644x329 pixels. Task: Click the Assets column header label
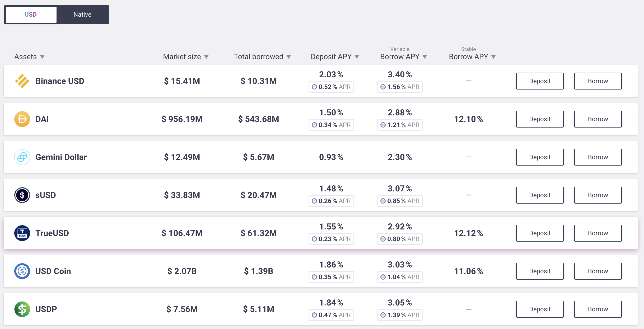tap(25, 57)
